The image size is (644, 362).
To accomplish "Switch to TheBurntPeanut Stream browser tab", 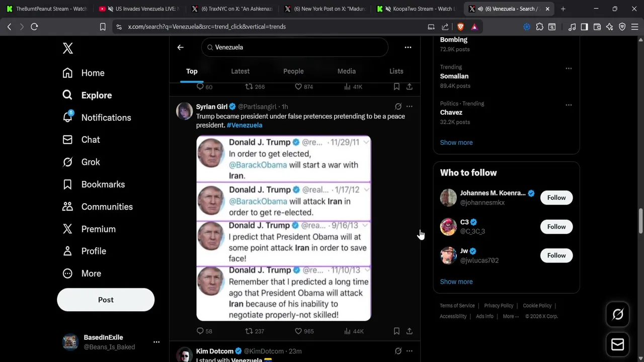I will pyautogui.click(x=46, y=9).
